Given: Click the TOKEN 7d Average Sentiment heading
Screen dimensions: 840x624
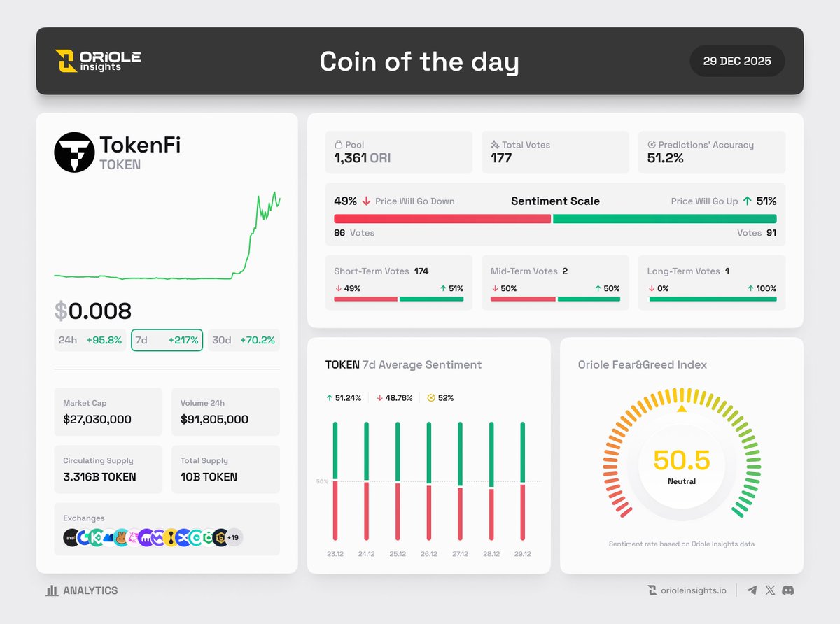Looking at the screenshot, I should (403, 364).
